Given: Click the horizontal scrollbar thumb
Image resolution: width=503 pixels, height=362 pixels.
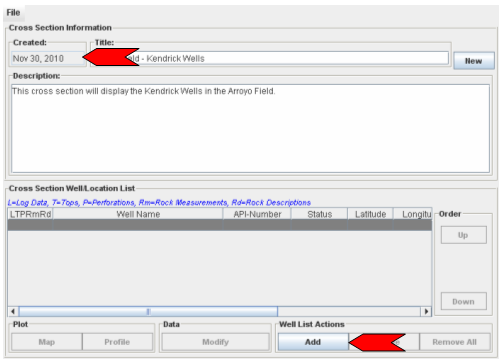Looking at the screenshot, I should click(x=148, y=311).
